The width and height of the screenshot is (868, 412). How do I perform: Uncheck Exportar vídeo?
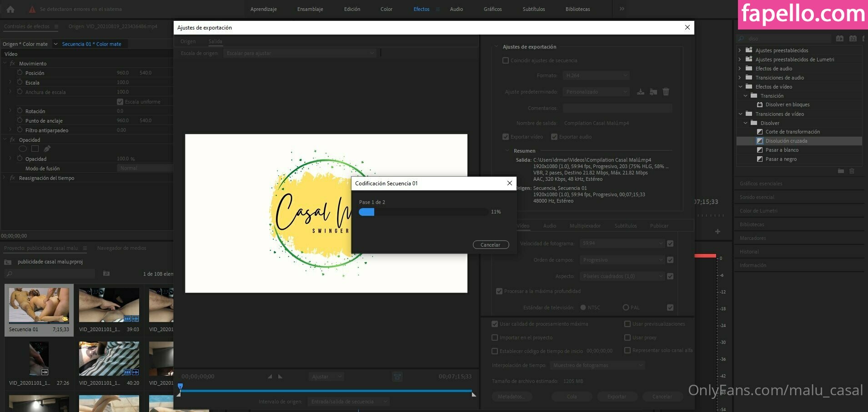[506, 137]
